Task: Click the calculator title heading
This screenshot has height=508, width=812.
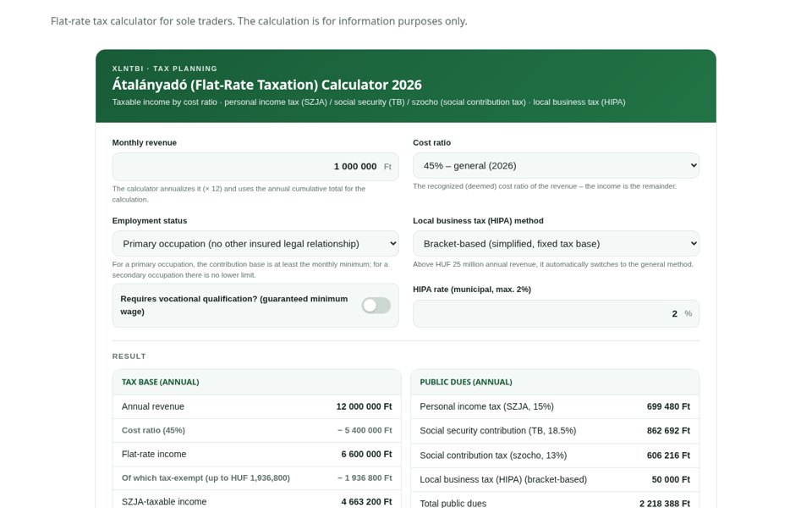Action: pos(266,85)
